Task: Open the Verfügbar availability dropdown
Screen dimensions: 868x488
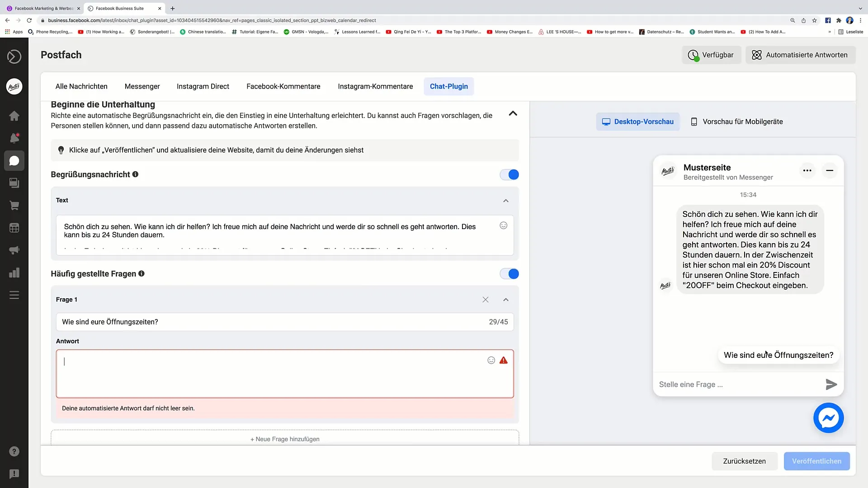Action: pos(711,55)
